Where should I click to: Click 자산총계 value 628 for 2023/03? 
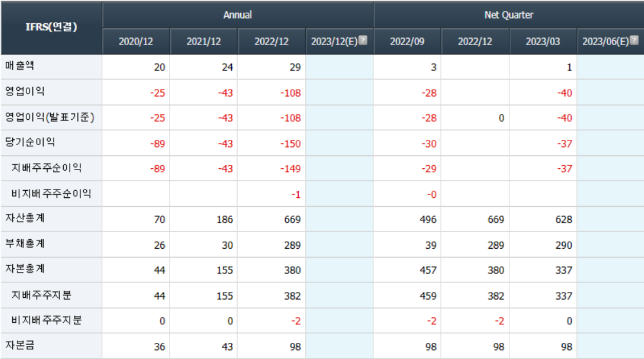pyautogui.click(x=564, y=220)
